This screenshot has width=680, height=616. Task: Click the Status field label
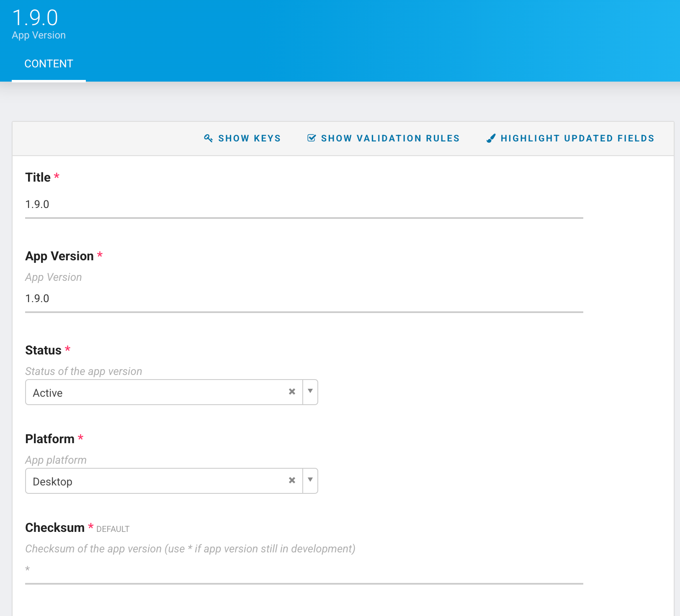pos(43,350)
